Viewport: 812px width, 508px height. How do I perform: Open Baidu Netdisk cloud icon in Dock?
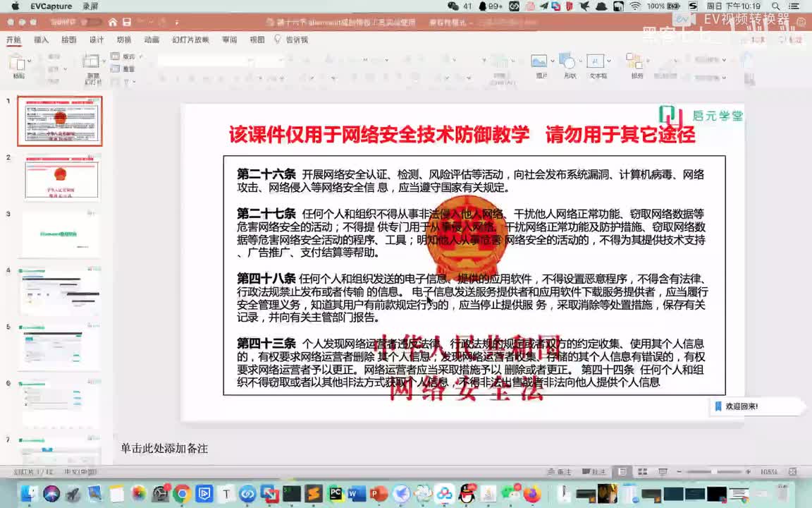tap(444, 493)
